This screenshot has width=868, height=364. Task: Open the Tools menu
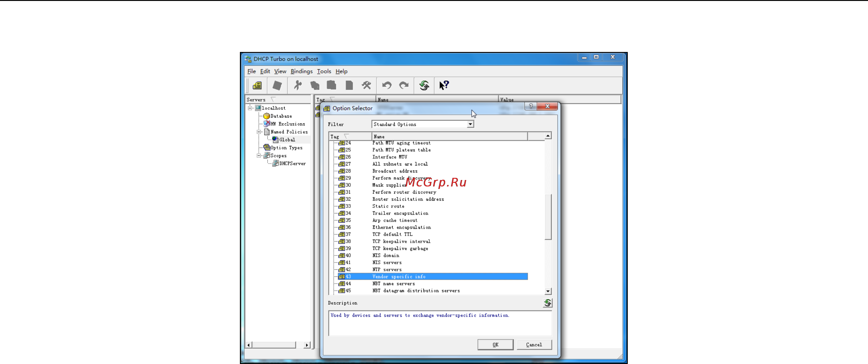coord(324,71)
